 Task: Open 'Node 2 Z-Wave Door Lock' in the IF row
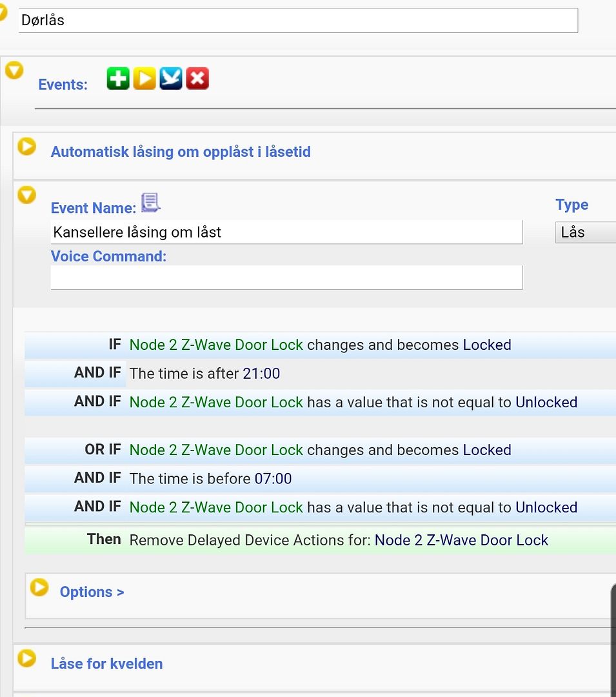pos(215,345)
